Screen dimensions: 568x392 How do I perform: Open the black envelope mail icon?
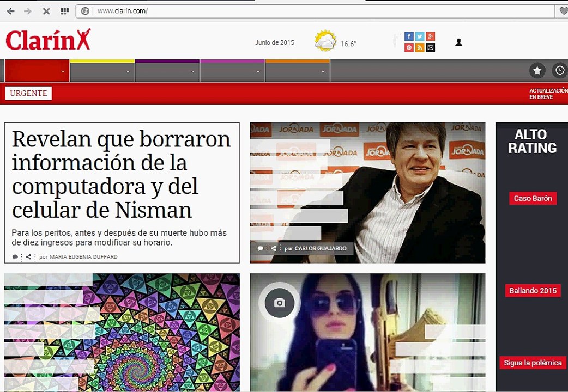coord(430,47)
